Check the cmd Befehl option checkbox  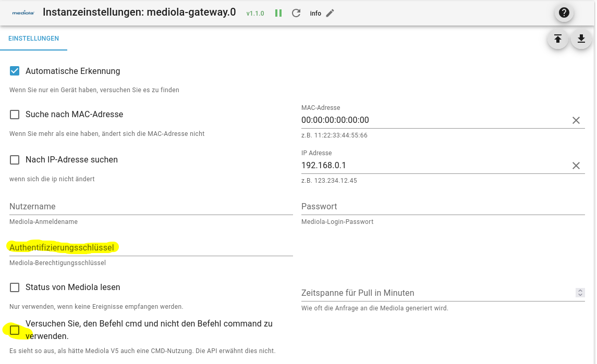point(15,330)
